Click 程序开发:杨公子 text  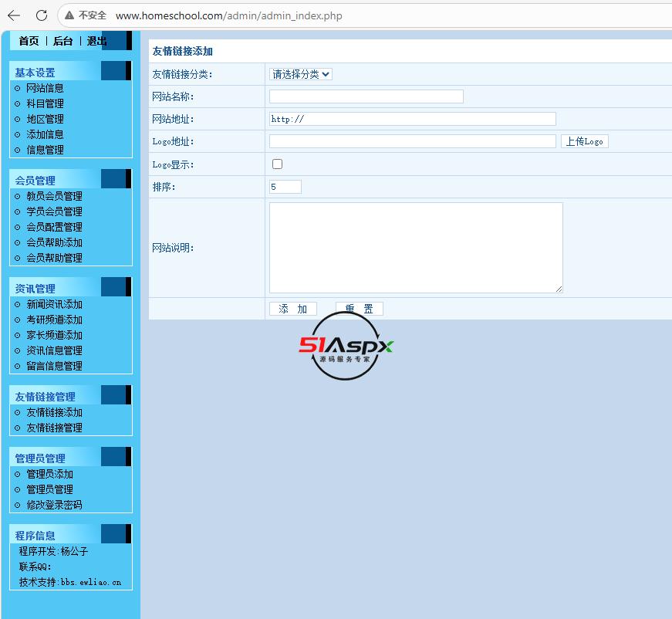(53, 551)
